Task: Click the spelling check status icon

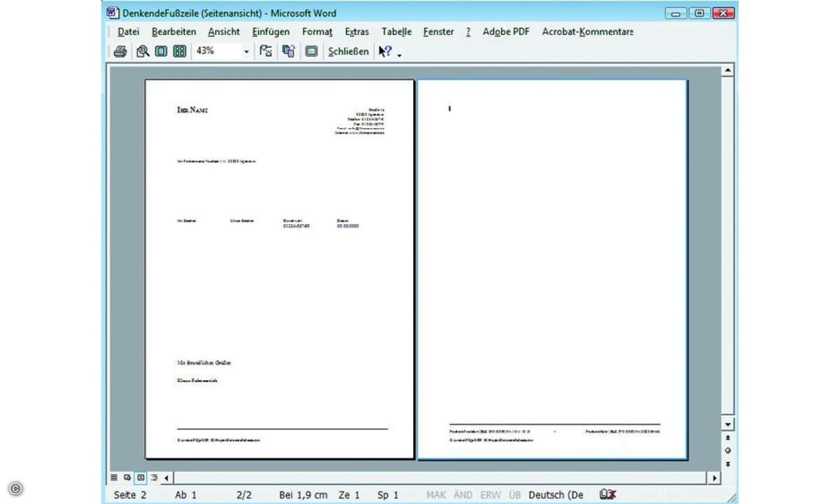Action: 608,495
